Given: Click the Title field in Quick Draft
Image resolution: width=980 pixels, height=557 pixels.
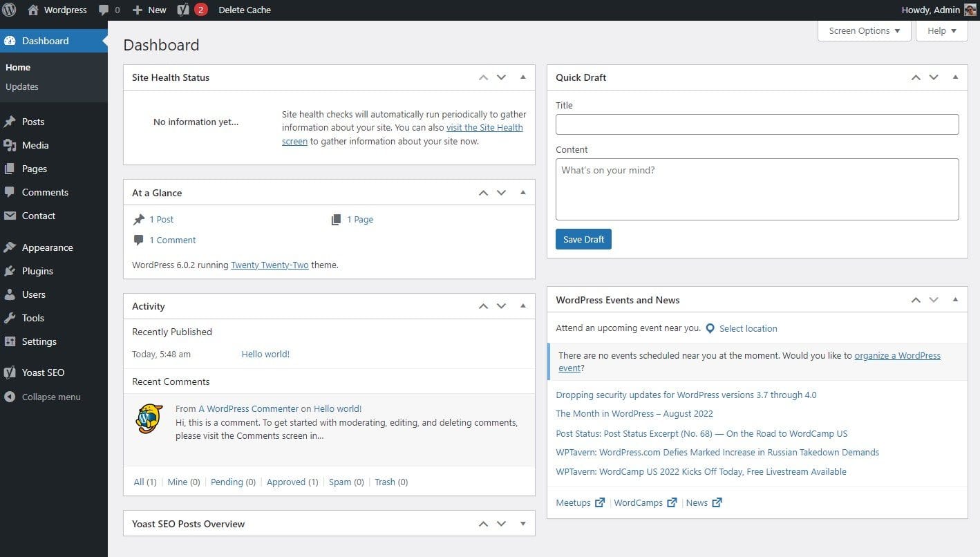Looking at the screenshot, I should [757, 124].
